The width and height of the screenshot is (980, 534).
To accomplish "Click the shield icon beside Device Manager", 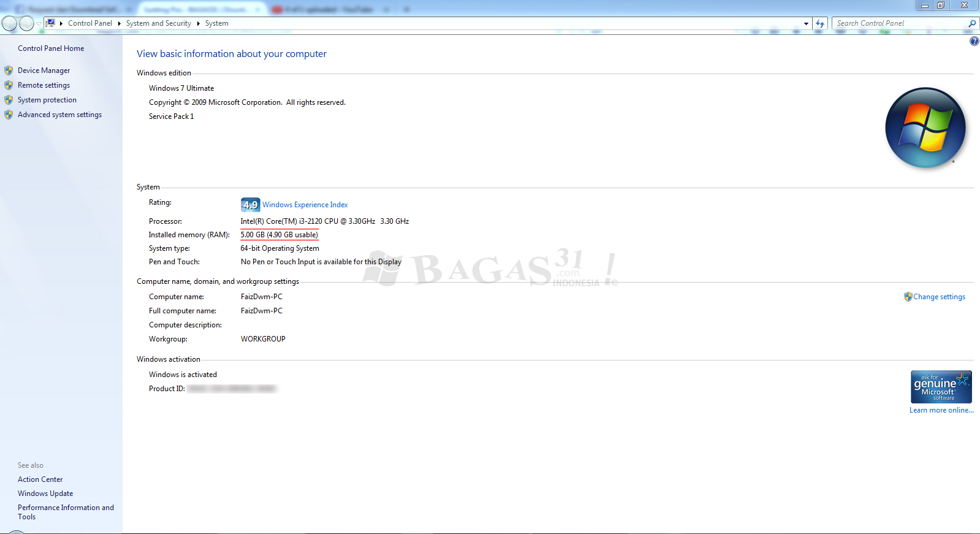I will tap(9, 71).
